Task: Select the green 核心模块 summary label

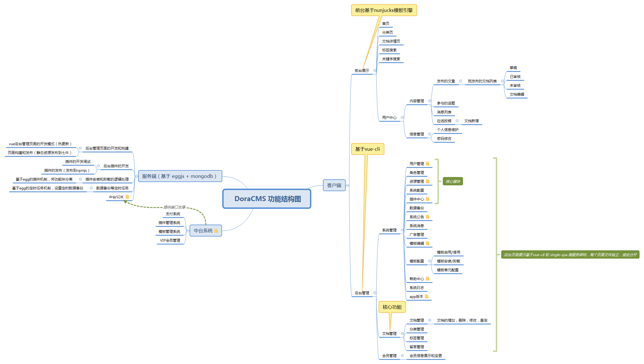Action: pos(453,181)
